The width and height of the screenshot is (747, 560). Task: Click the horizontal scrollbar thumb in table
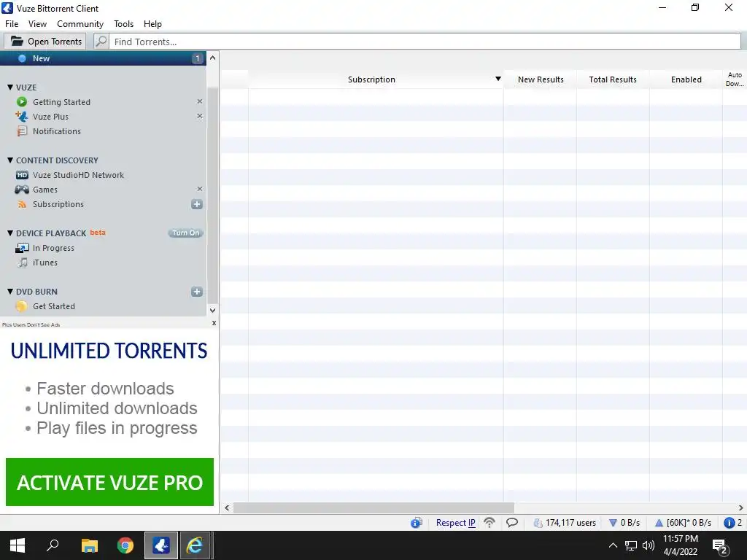tap(373, 507)
